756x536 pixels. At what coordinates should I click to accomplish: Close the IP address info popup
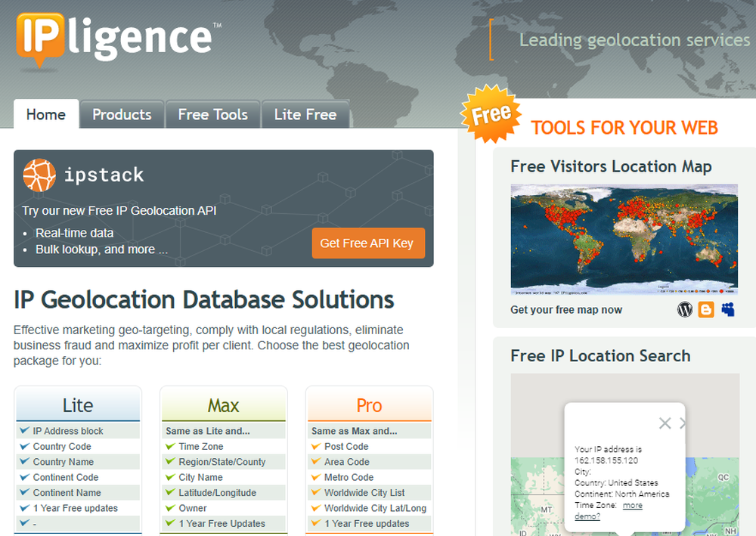click(665, 423)
